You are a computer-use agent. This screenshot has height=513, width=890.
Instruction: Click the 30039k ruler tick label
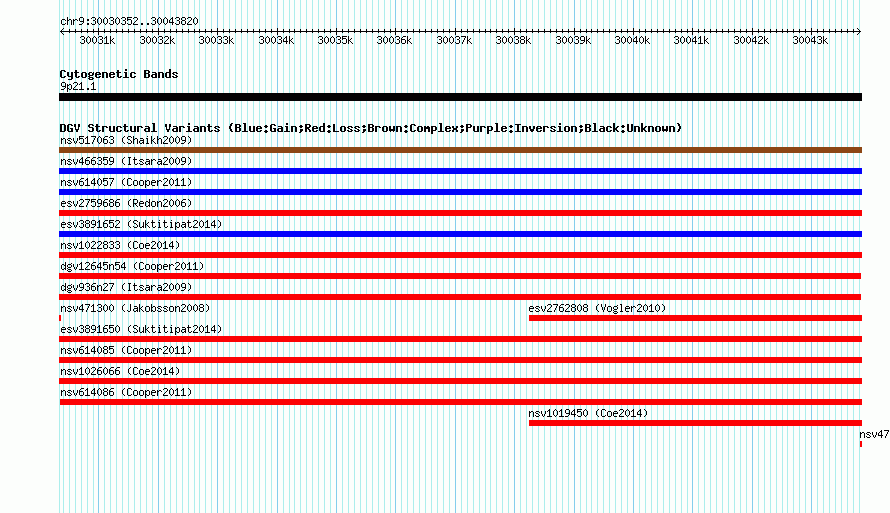pyautogui.click(x=573, y=40)
